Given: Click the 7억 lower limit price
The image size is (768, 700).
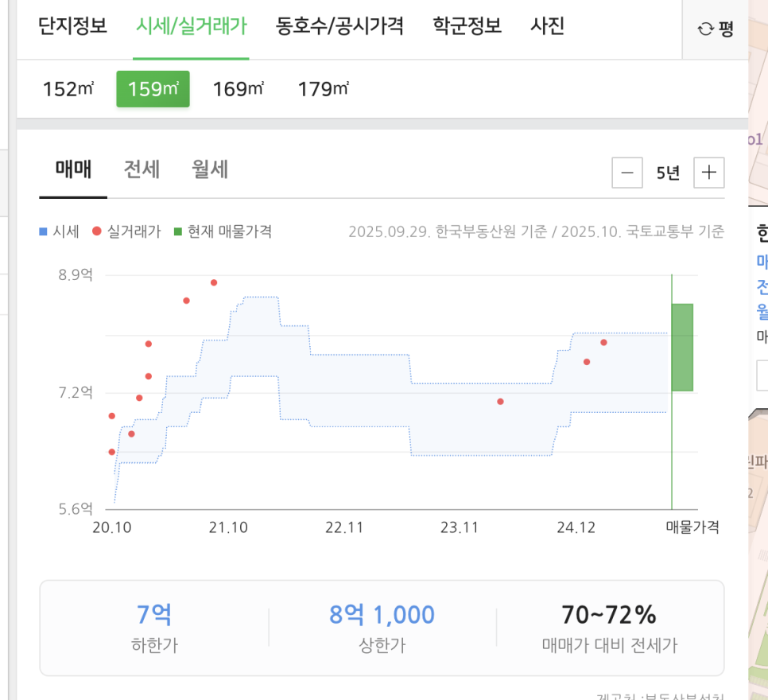Looking at the screenshot, I should point(154,615).
